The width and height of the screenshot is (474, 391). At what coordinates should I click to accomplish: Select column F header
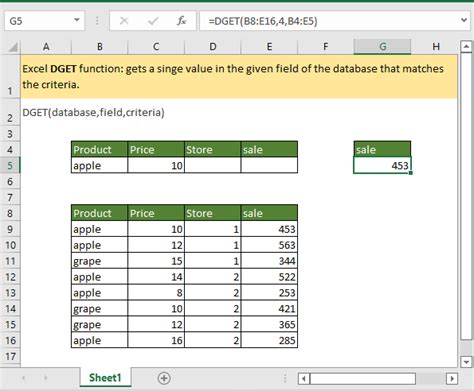326,47
